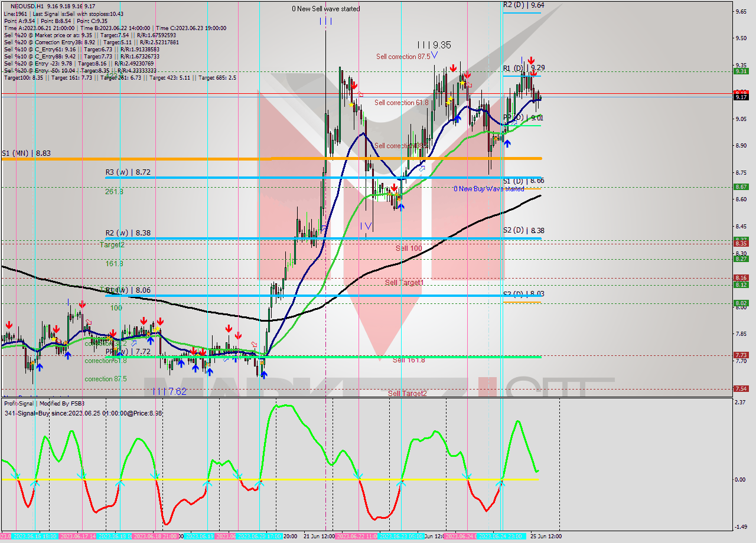Click the 'I I I 7.62' wave label
This screenshot has height=543, width=756.
(169, 391)
